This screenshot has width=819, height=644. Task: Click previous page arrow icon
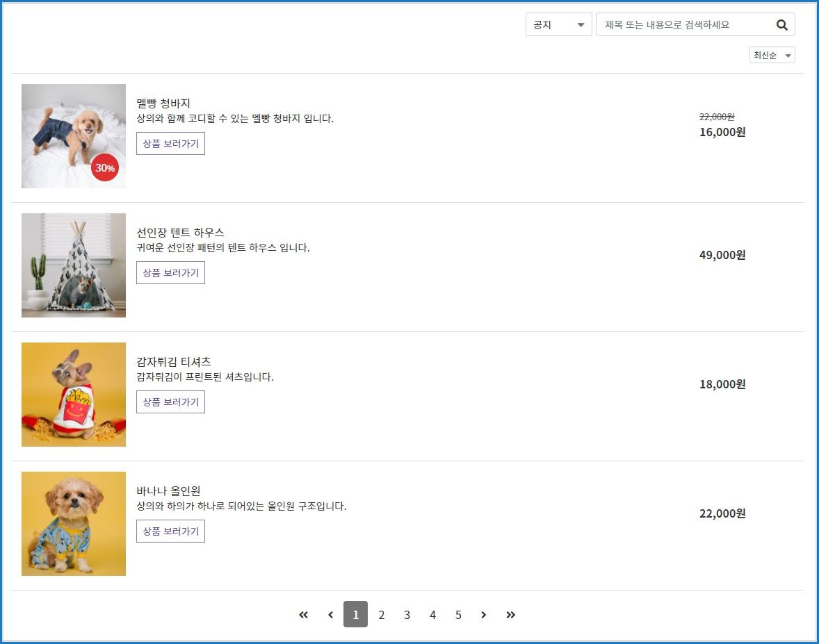(x=330, y=615)
